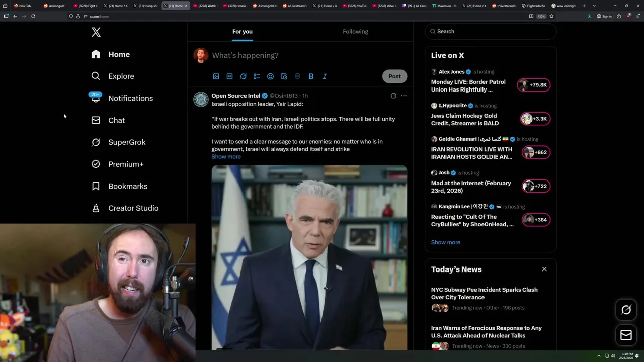
Task: Open Notifications with 20+ badge
Action: pos(122,98)
